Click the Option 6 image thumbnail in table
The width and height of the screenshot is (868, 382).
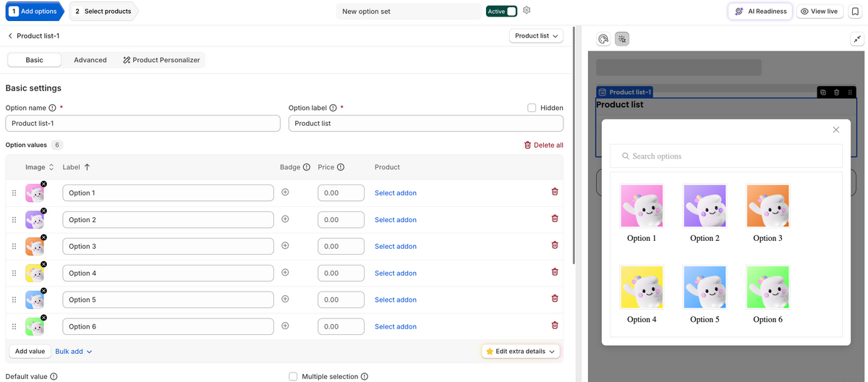click(x=35, y=327)
